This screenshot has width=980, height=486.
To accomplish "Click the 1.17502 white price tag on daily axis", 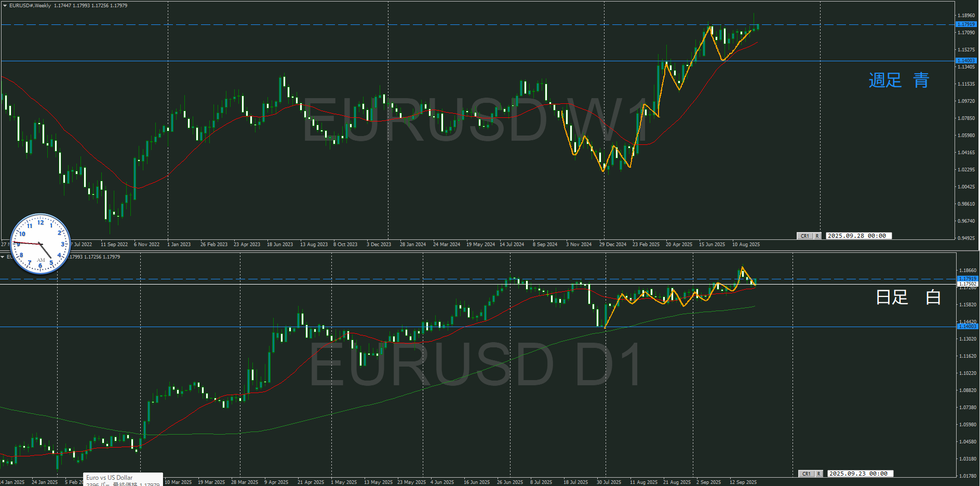I will pos(967,284).
